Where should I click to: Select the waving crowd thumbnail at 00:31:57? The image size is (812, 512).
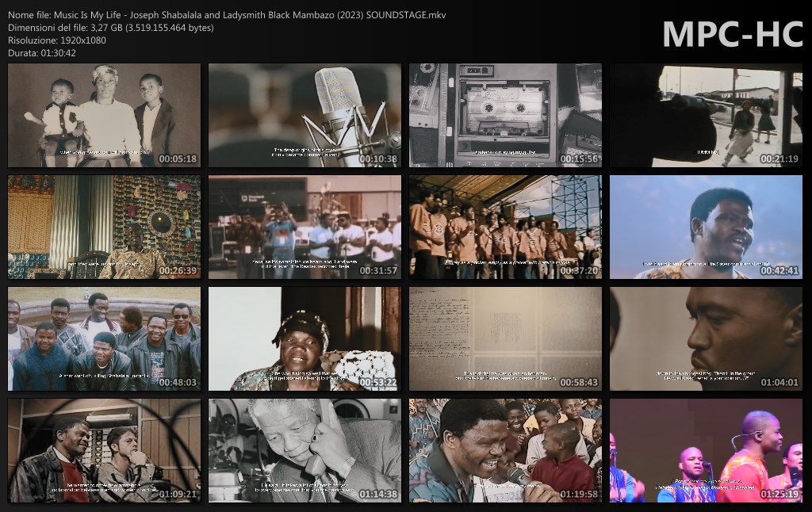tap(304, 227)
